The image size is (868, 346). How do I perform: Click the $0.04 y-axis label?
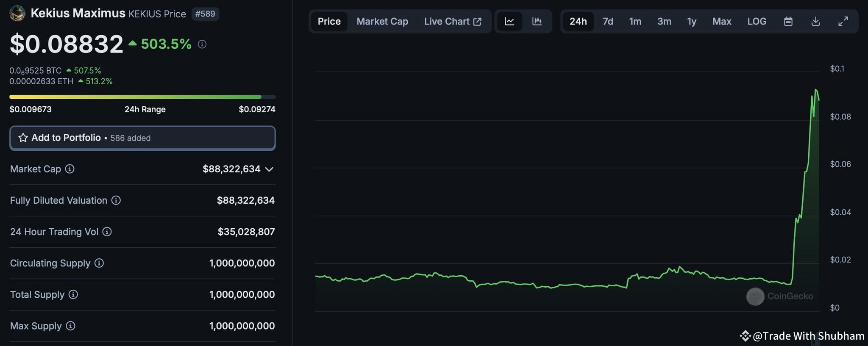tap(840, 212)
